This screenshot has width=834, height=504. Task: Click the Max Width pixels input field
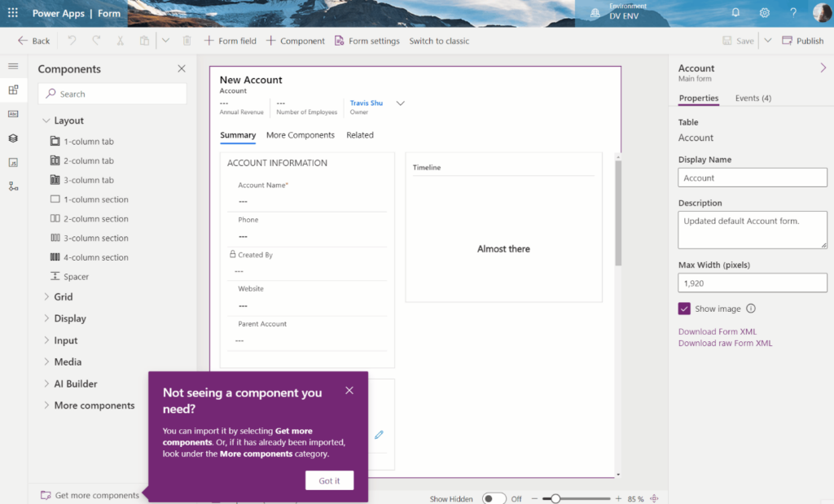(x=751, y=283)
